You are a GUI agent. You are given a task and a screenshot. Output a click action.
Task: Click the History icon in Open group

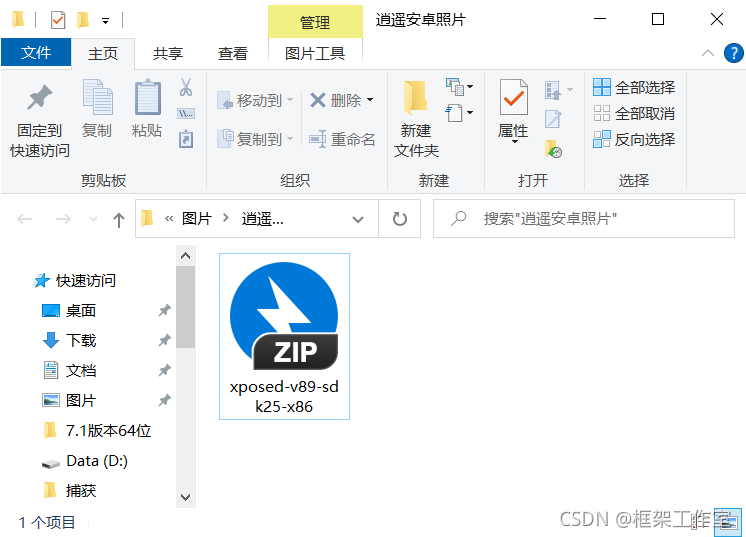click(553, 149)
